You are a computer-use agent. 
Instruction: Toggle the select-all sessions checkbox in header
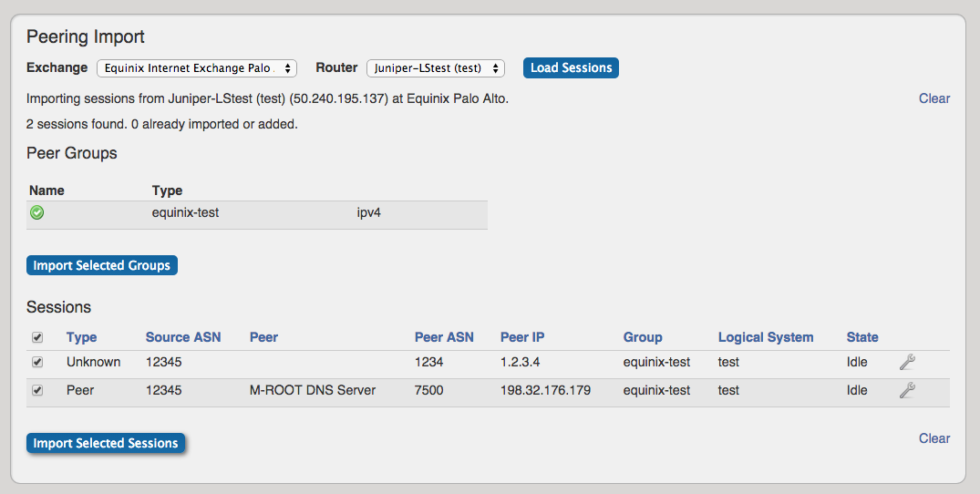37,337
